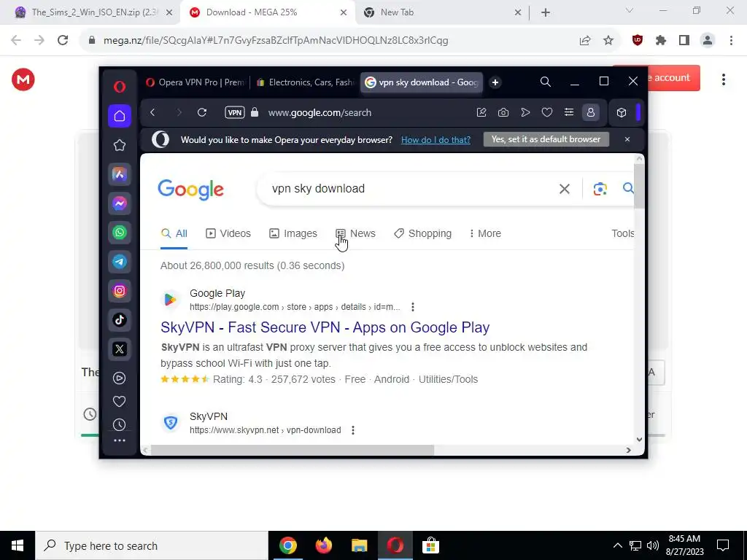Click Opera horizontal scrollbar thumb
This screenshot has height=560, width=747.
point(292,450)
